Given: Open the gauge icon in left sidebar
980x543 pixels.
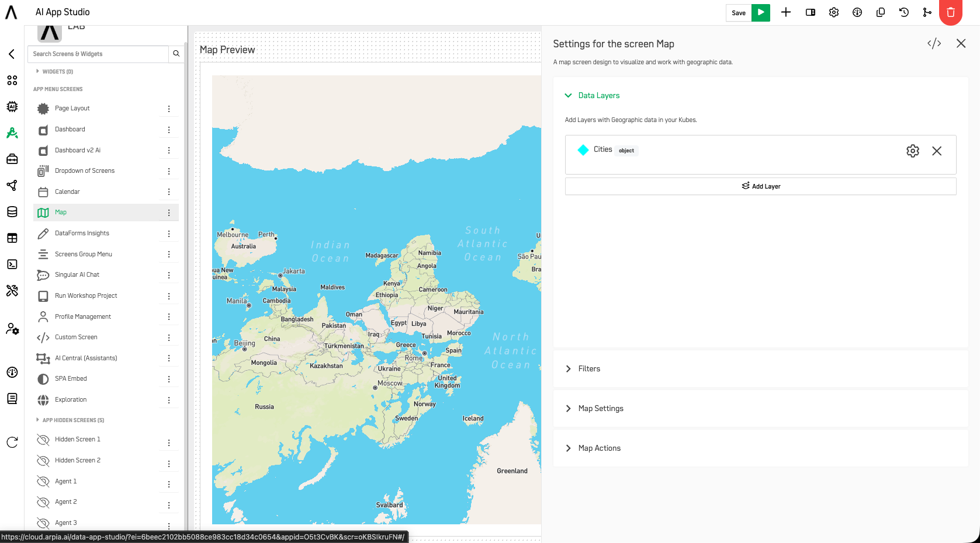Looking at the screenshot, I should (x=12, y=372).
